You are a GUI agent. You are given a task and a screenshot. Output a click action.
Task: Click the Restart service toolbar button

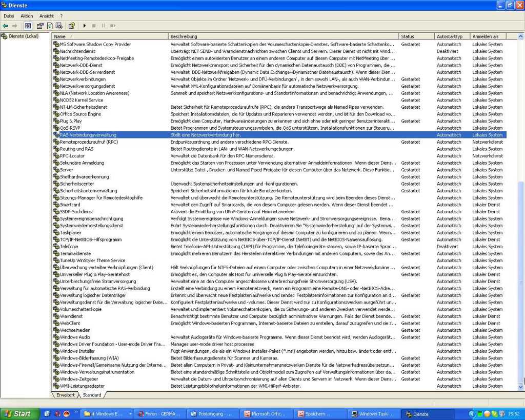(x=113, y=26)
